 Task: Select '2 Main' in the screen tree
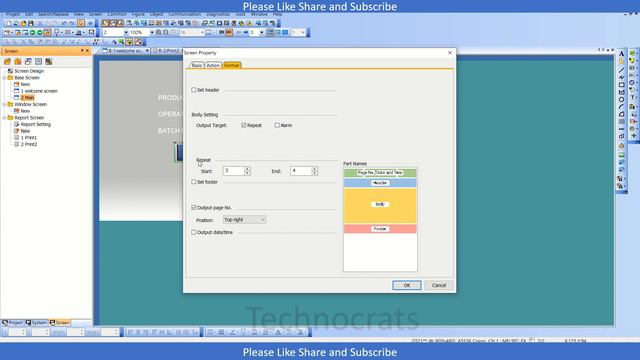(x=27, y=98)
